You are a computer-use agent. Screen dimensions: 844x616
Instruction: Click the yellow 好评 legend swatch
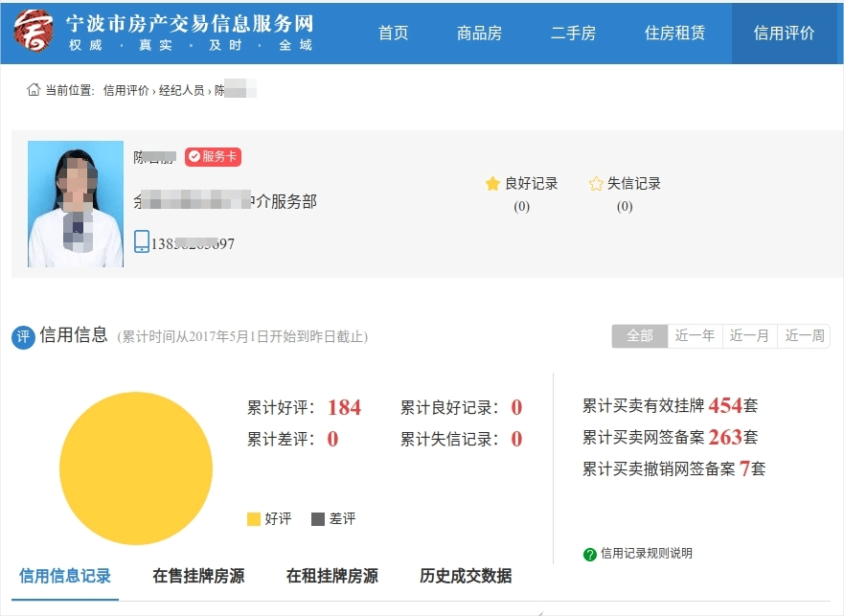pos(253,518)
